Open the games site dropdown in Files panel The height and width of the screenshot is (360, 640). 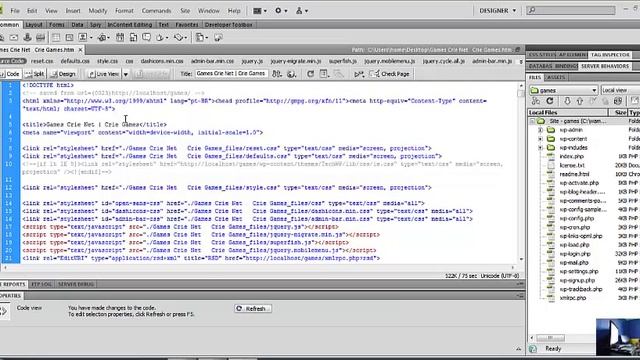(x=564, y=90)
